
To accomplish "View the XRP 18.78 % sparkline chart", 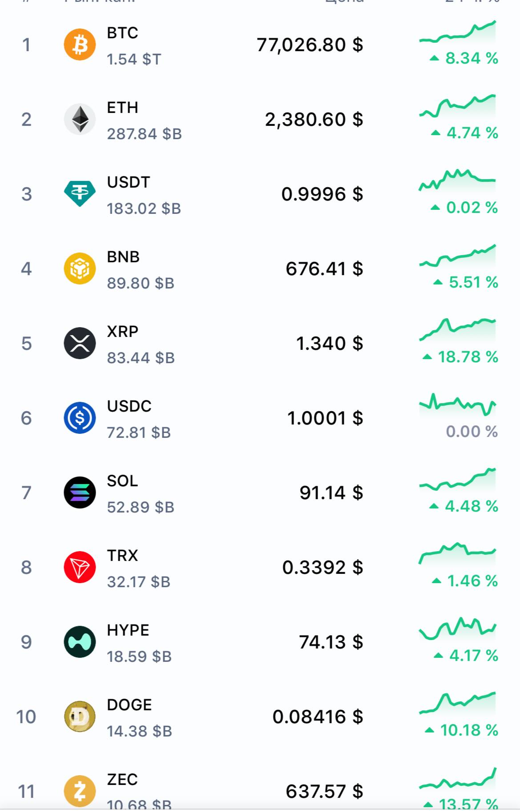I will 457,330.
